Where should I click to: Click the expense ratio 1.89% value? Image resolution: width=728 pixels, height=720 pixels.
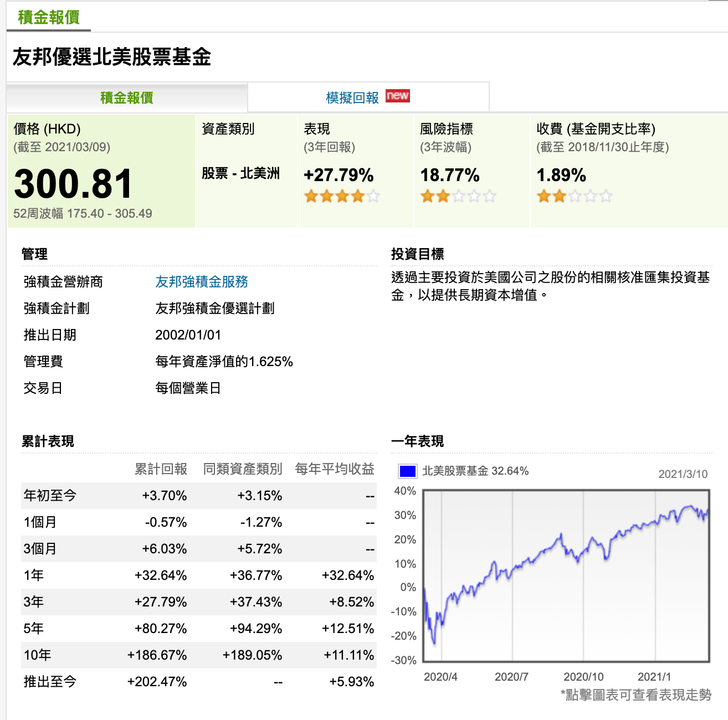(x=561, y=175)
